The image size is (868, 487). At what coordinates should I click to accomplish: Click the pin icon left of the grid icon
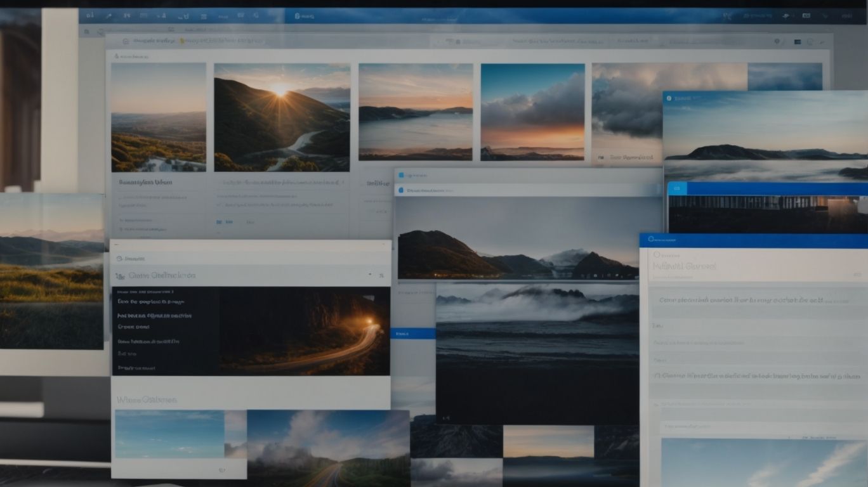pyautogui.click(x=778, y=42)
